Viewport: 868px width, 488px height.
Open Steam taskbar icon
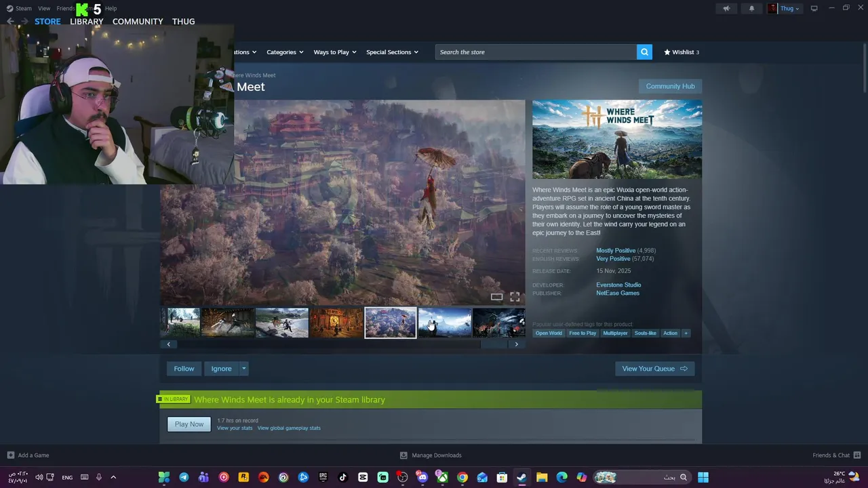(x=521, y=477)
